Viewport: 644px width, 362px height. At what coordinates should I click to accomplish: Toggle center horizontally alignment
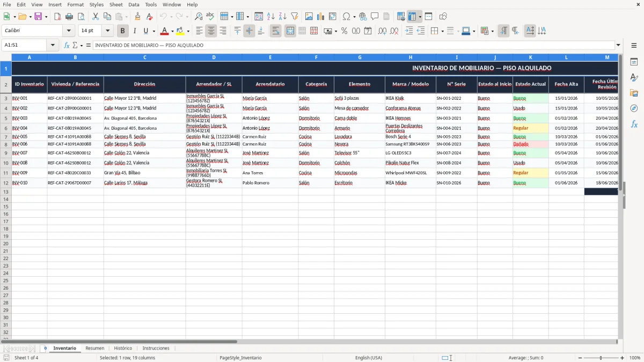pyautogui.click(x=211, y=31)
